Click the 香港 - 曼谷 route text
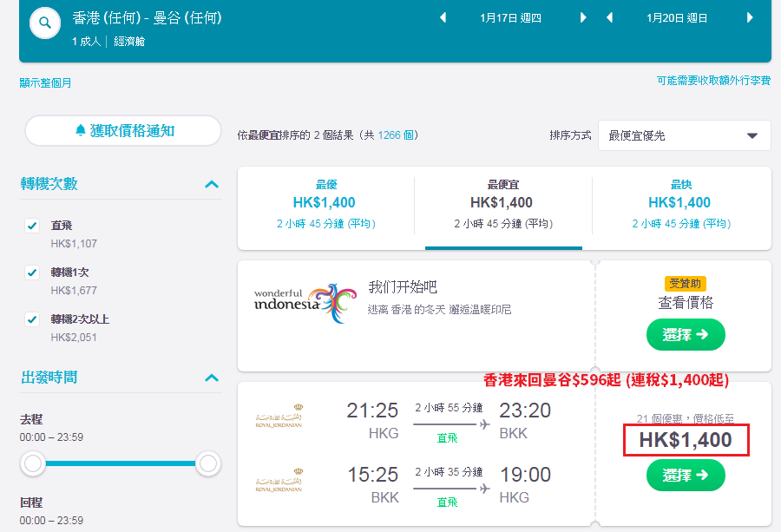Screen dimensions: 781x532 pos(147,18)
